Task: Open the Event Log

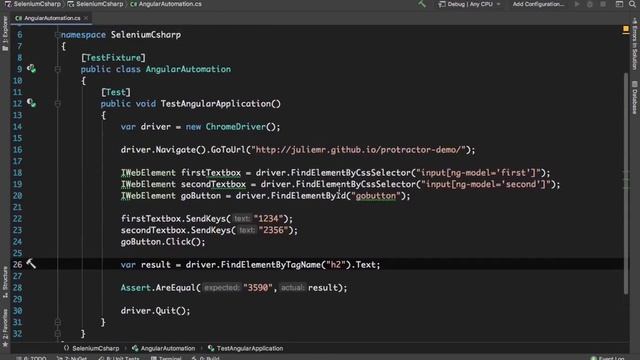Action: (x=607, y=358)
